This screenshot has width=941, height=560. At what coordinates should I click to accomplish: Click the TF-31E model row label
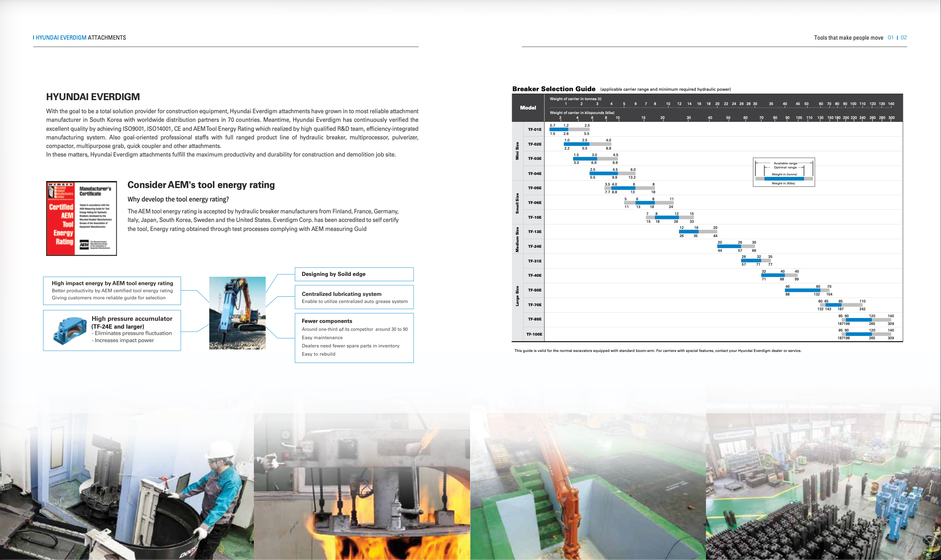point(535,261)
